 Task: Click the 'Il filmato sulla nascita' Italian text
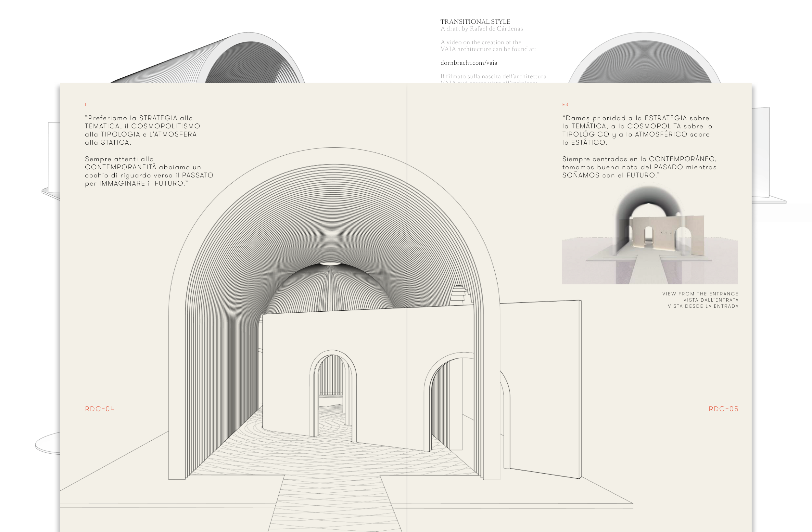[x=493, y=76]
